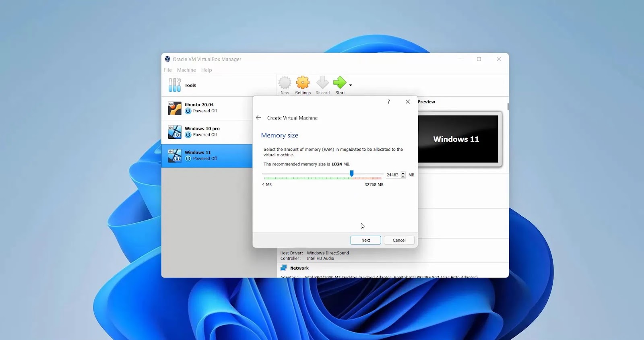Click the details pane vertical scrollbar
This screenshot has height=340, width=644.
(508, 107)
